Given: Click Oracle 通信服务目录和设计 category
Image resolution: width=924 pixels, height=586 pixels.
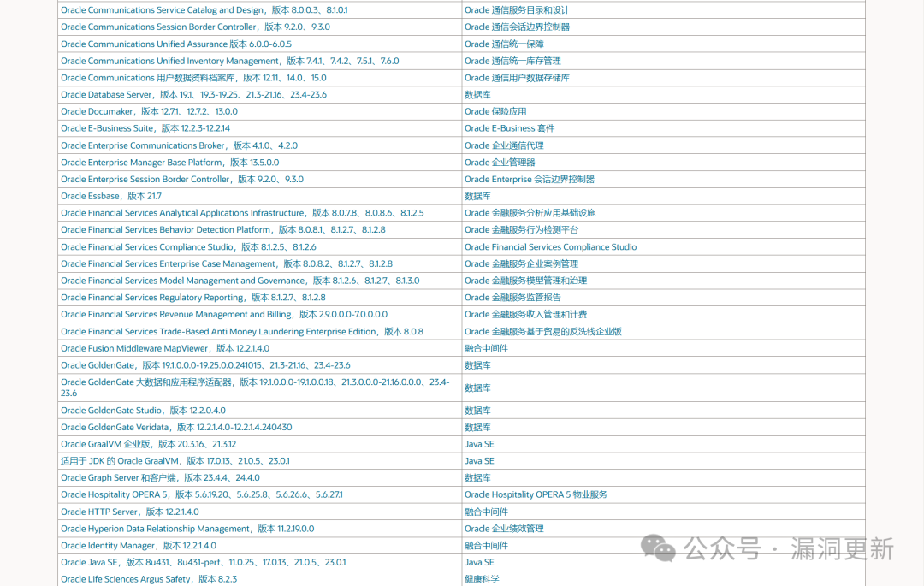Looking at the screenshot, I should point(517,10).
